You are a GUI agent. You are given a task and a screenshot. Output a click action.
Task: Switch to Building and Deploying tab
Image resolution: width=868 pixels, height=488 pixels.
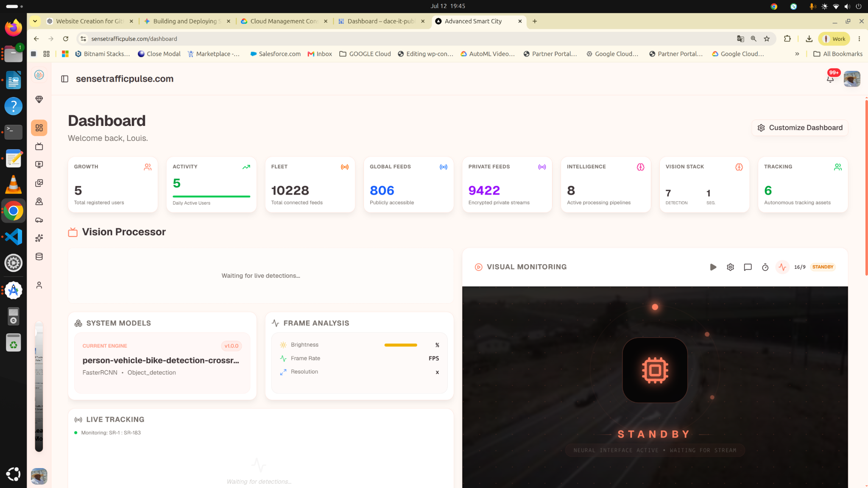(187, 21)
